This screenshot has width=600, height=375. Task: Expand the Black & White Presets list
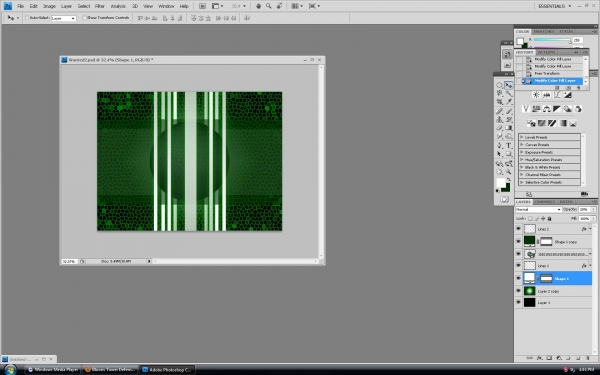549,167
